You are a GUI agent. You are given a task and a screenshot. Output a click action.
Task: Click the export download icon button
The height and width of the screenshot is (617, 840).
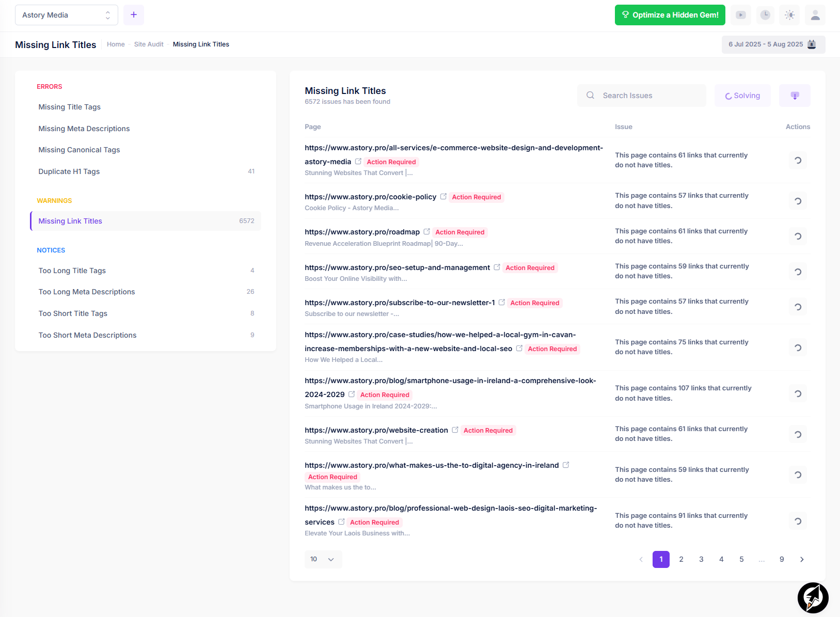(795, 96)
